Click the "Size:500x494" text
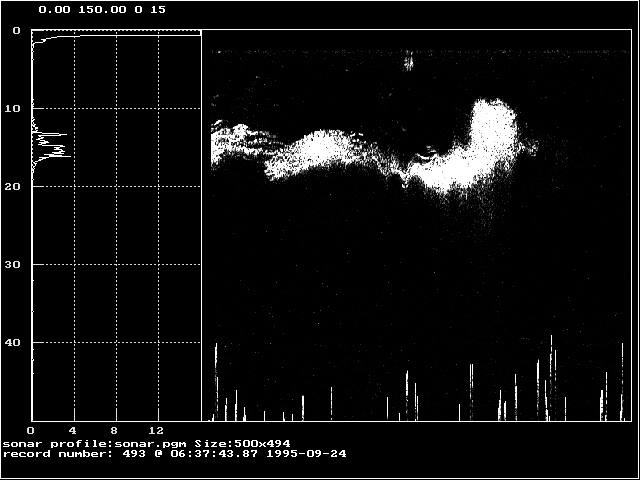The height and width of the screenshot is (480, 640). tap(242, 444)
